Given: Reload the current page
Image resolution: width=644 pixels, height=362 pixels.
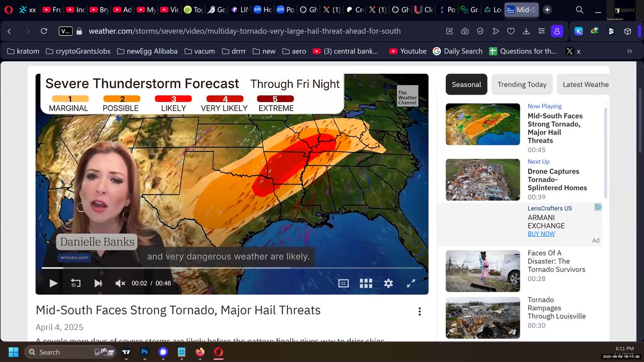Looking at the screenshot, I should (x=44, y=31).
